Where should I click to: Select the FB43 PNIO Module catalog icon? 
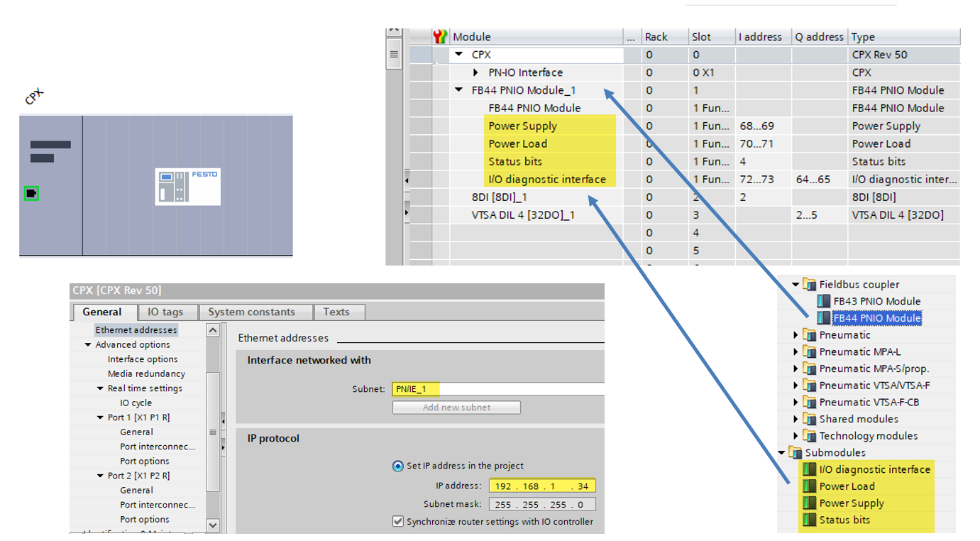[823, 301]
